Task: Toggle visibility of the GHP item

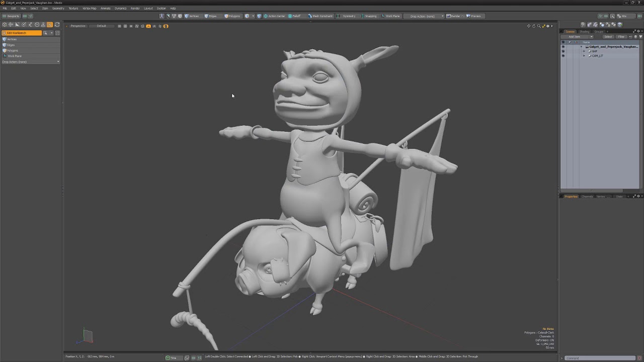Action: 563,51
